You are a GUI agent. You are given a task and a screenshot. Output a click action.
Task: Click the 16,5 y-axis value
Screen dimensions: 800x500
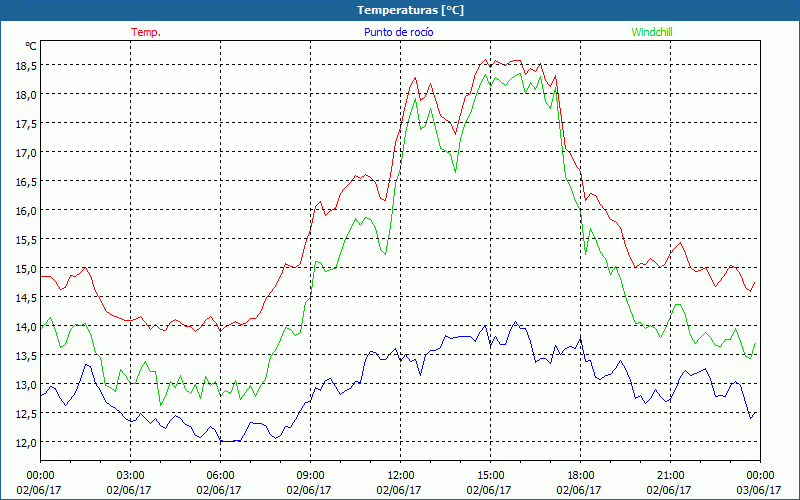25,182
